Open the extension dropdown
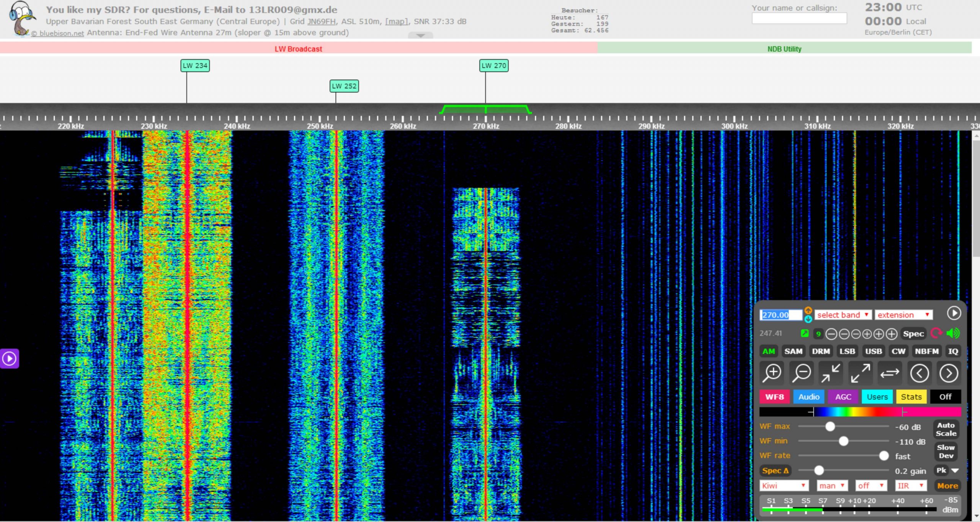Viewport: 980px width, 522px height. pyautogui.click(x=903, y=315)
